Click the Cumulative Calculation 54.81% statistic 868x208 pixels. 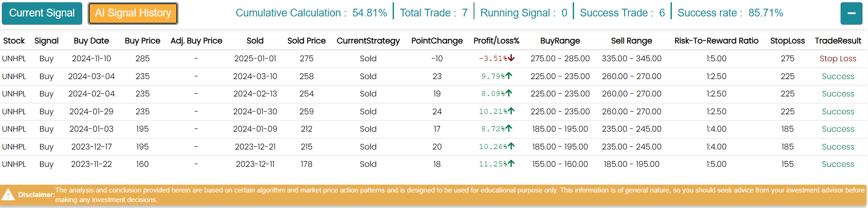[311, 13]
